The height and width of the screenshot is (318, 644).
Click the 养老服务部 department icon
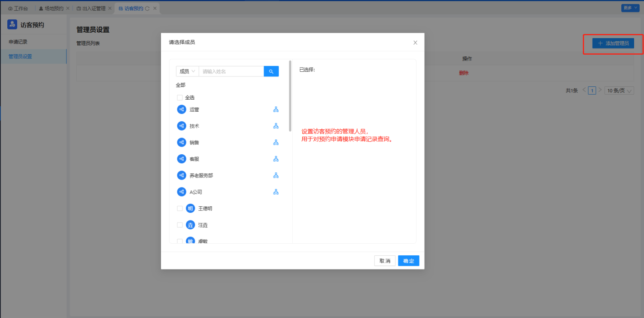[182, 175]
